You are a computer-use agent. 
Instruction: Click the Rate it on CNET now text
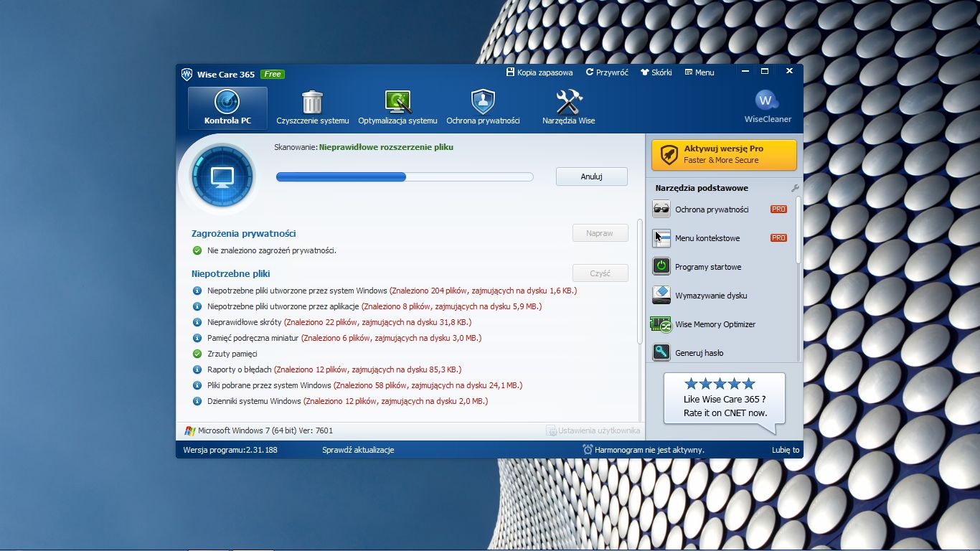(725, 413)
